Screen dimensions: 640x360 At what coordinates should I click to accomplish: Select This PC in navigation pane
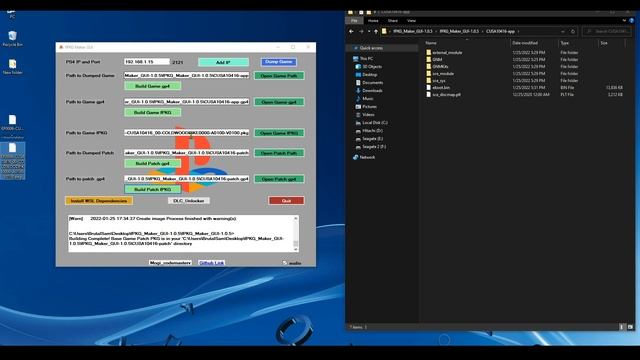click(363, 58)
